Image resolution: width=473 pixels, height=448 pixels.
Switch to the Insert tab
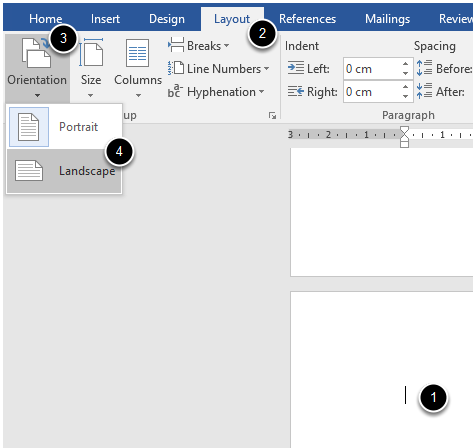[105, 19]
